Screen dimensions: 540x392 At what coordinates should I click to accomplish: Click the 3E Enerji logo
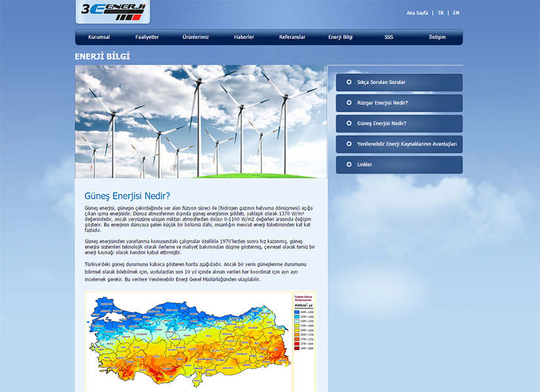113,10
